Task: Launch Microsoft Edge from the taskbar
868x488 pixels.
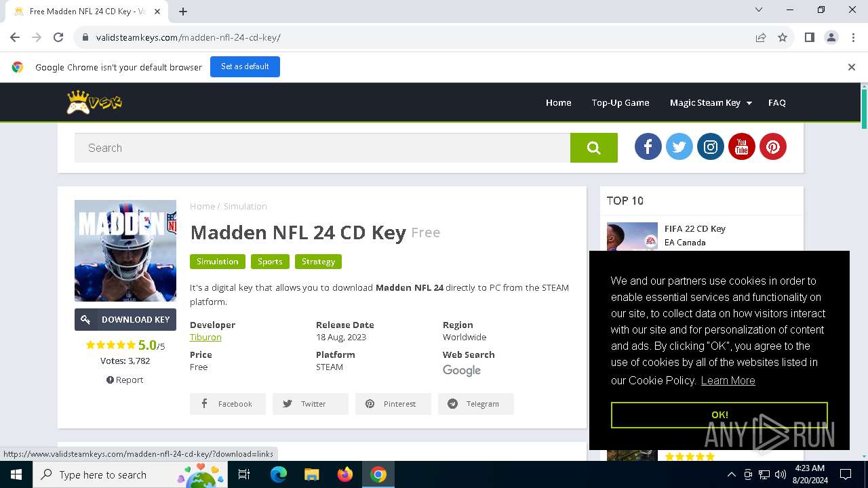Action: [x=279, y=474]
